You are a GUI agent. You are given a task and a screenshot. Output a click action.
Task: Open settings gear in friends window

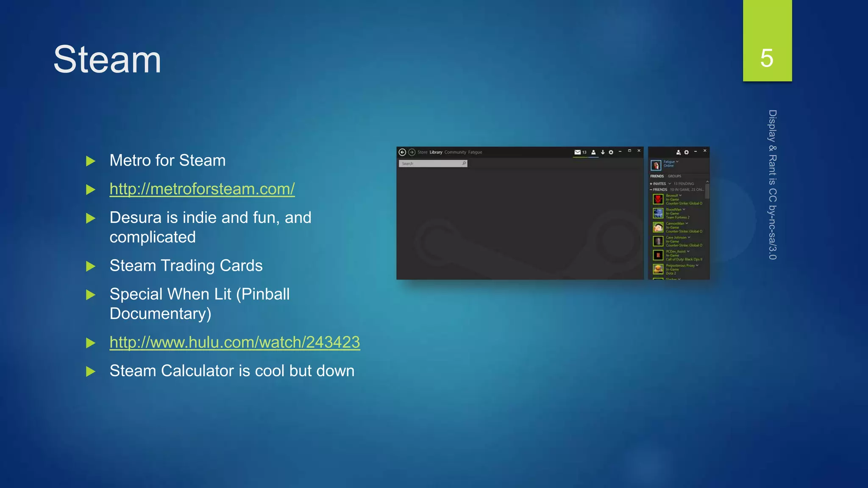pos(687,152)
